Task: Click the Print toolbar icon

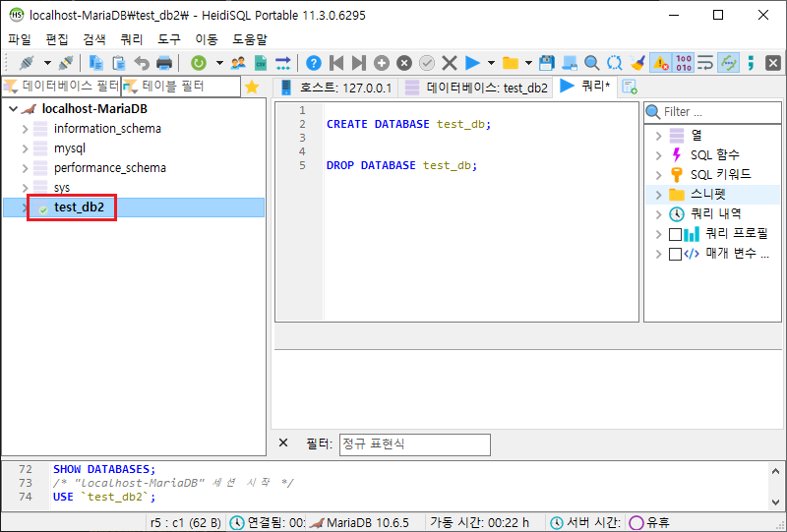Action: pos(164,63)
